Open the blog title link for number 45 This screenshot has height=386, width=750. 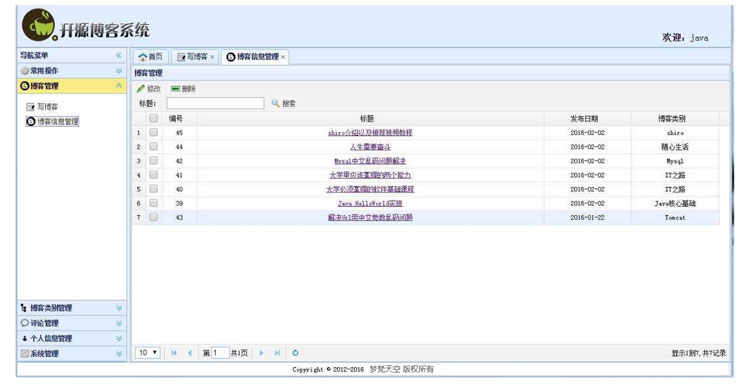coord(370,132)
